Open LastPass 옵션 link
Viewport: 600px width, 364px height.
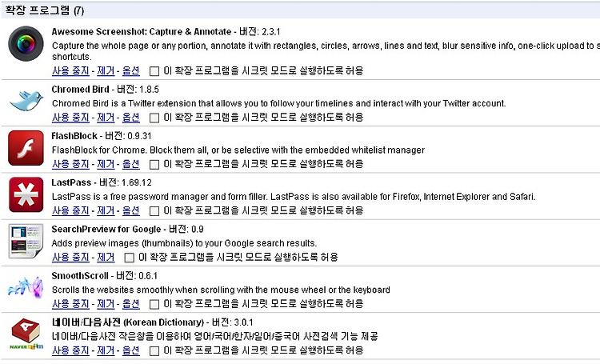click(x=131, y=210)
